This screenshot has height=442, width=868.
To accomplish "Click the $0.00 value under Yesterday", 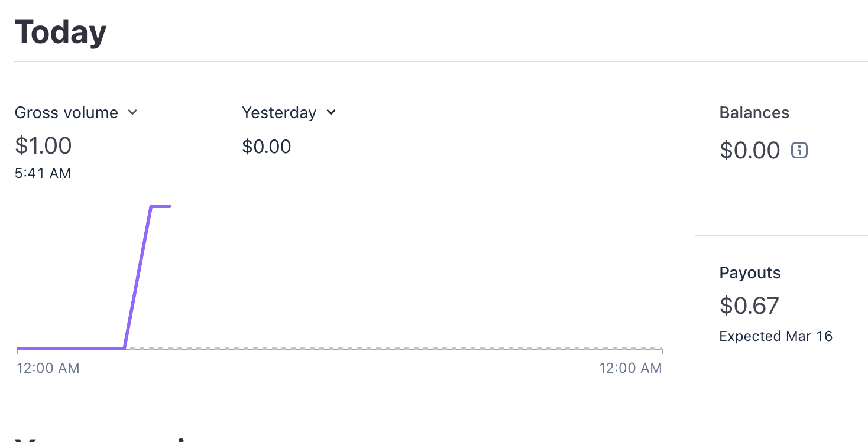I will click(x=267, y=147).
